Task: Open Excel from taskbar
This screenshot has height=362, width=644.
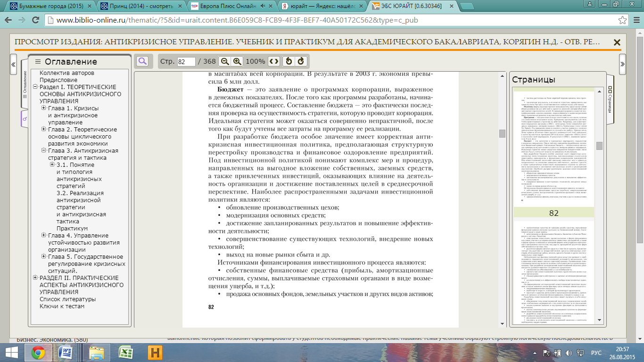Action: click(x=125, y=352)
